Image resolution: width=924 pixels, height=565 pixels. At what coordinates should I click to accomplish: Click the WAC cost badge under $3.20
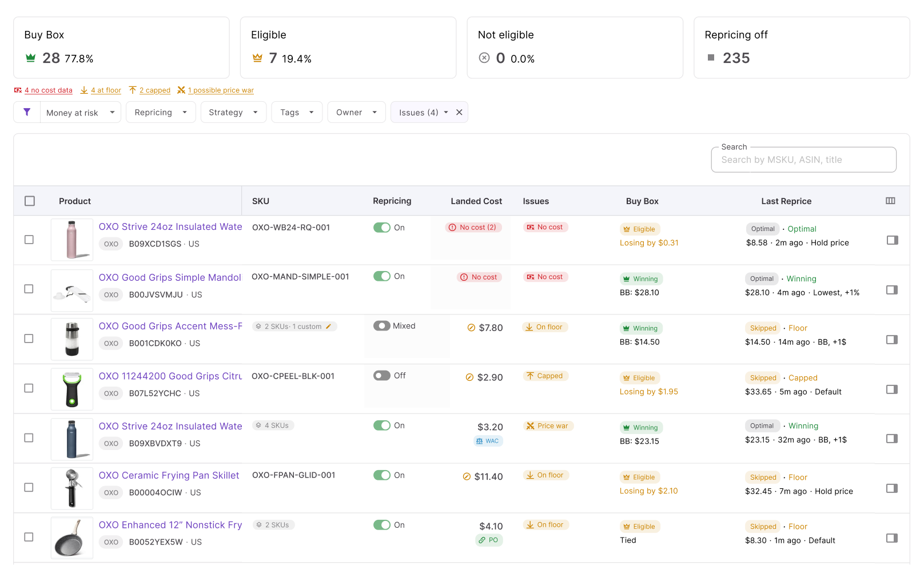coord(488,441)
